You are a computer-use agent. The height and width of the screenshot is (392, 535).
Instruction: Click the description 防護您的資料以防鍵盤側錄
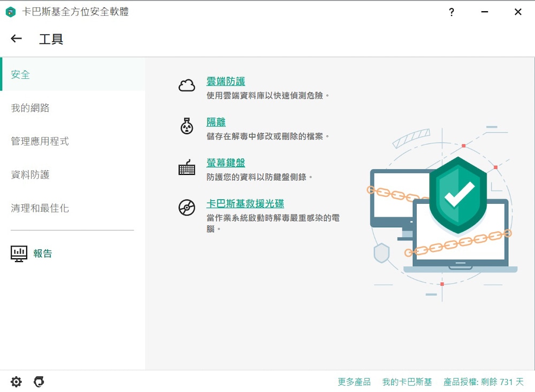[x=259, y=177]
